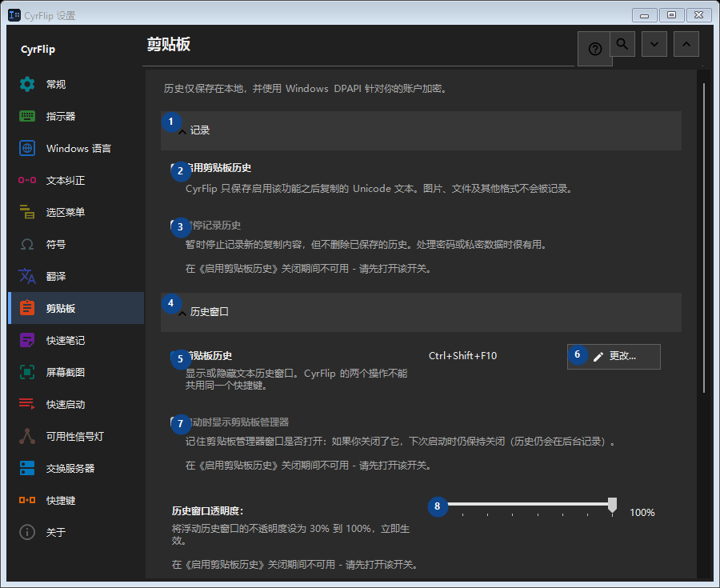Collapse the 记录 section

[421, 131]
